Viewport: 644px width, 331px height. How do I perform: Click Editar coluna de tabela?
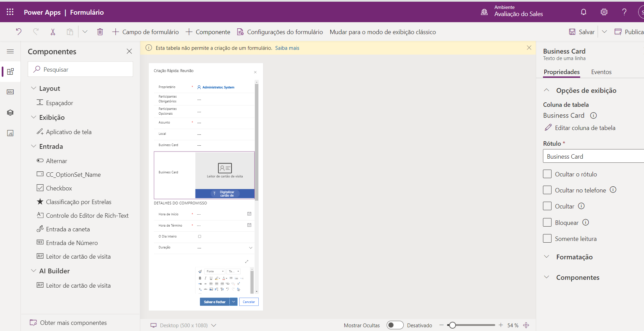[x=580, y=128]
